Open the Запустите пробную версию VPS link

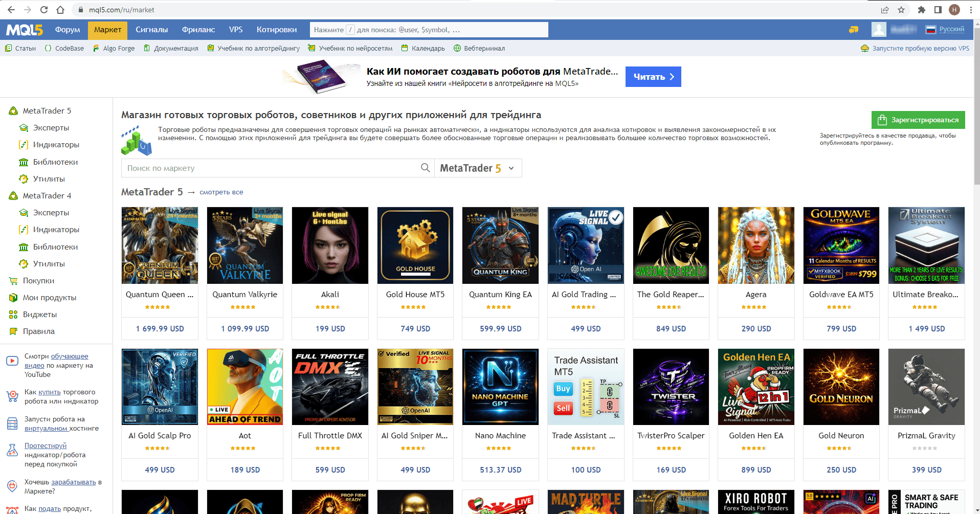click(x=921, y=48)
